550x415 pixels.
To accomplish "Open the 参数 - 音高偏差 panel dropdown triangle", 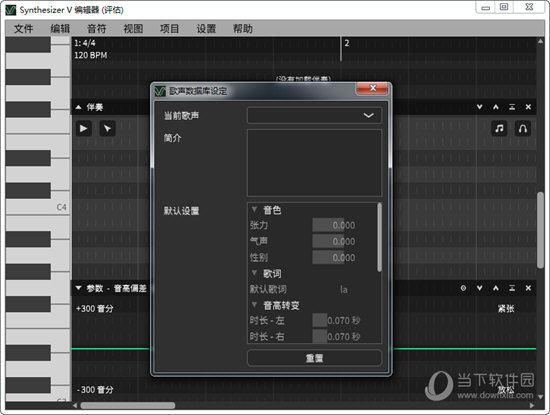I will 79,288.
